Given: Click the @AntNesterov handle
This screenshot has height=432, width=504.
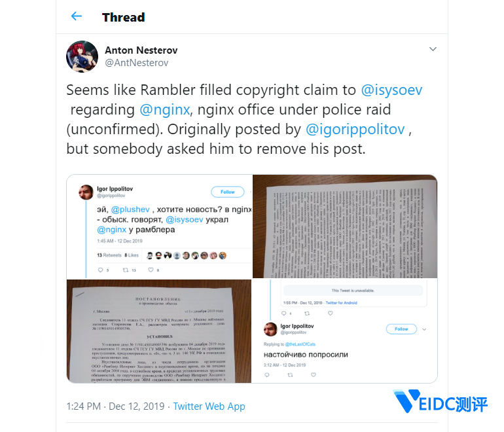Looking at the screenshot, I should pos(137,63).
